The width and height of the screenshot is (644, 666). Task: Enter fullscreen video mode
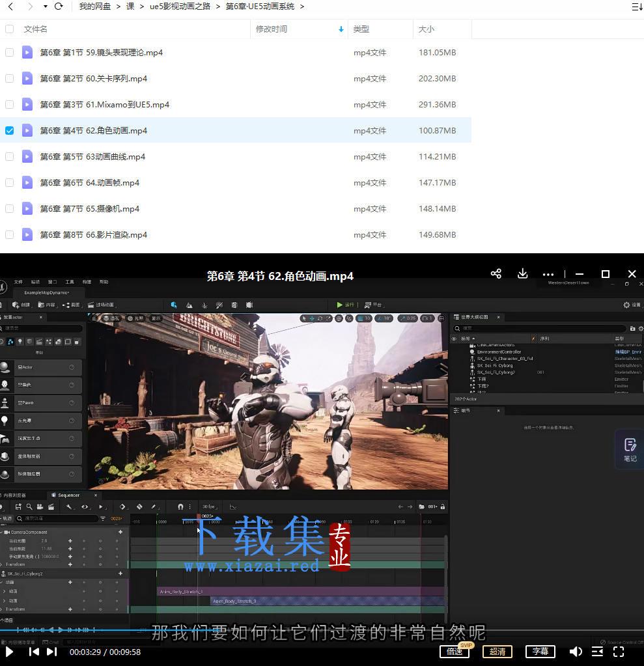tap(619, 652)
